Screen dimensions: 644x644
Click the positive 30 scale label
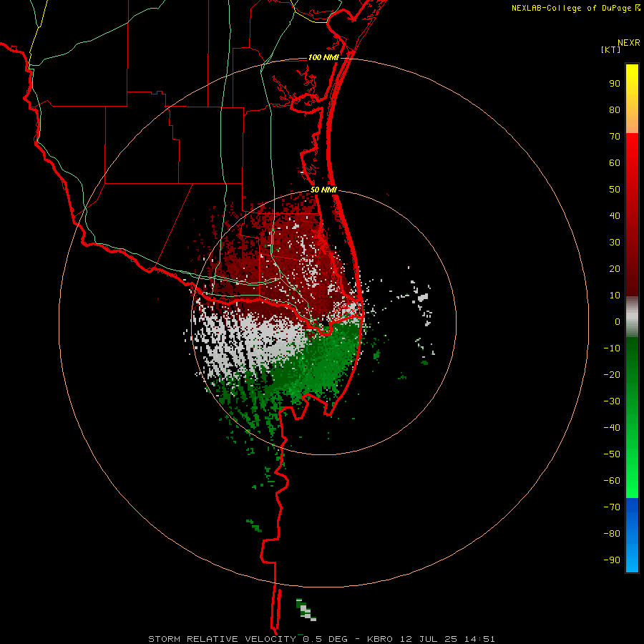615,243
